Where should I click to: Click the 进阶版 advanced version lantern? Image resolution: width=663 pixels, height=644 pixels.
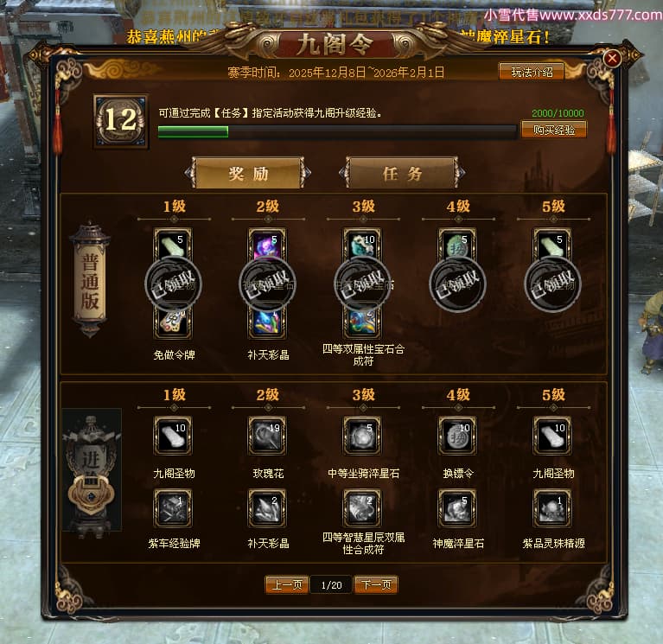pos(92,471)
